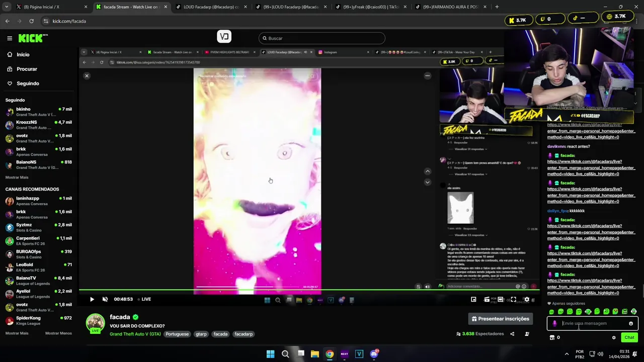Image resolution: width=644 pixels, height=362 pixels.
Task: Resume the stream with the play button
Action: [92, 299]
